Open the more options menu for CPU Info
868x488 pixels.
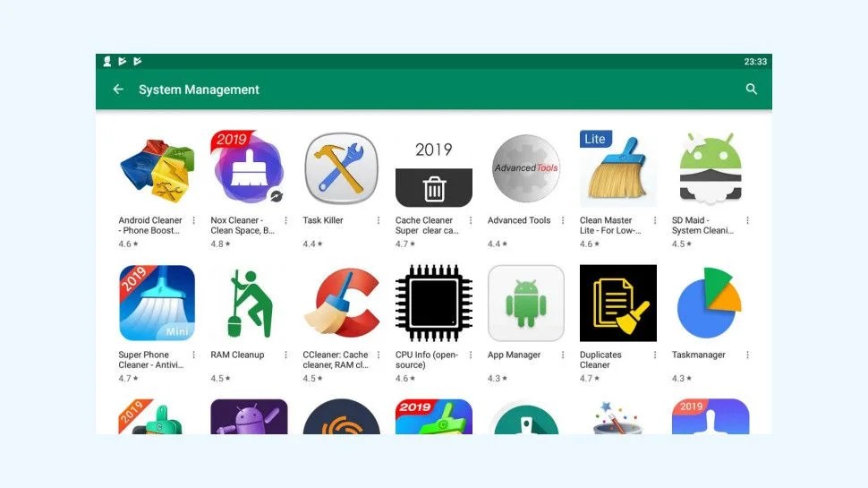pyautogui.click(x=471, y=355)
